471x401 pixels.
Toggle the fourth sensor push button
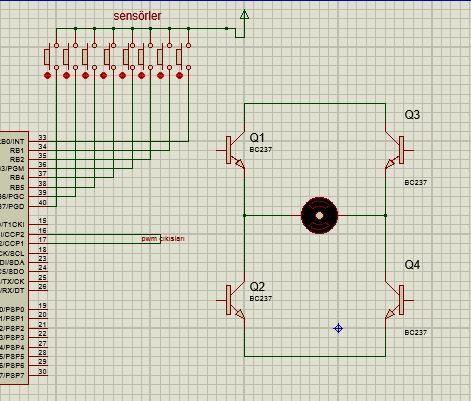[107, 57]
